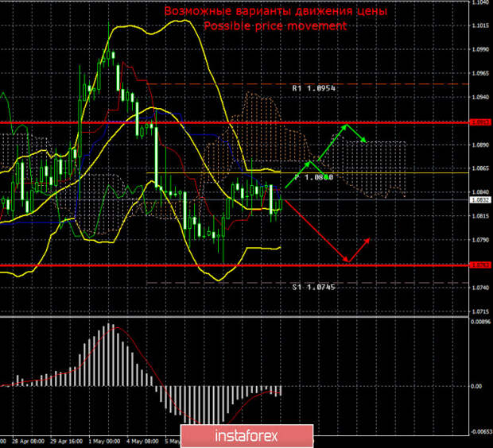Click the 1.0965 price axis label
The width and height of the screenshot is (493, 448).
pos(480,73)
